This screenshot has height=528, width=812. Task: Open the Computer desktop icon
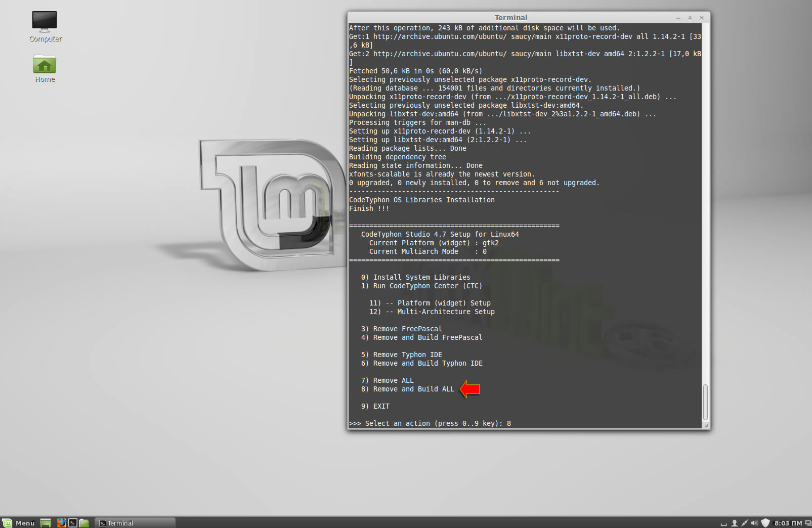45,27
